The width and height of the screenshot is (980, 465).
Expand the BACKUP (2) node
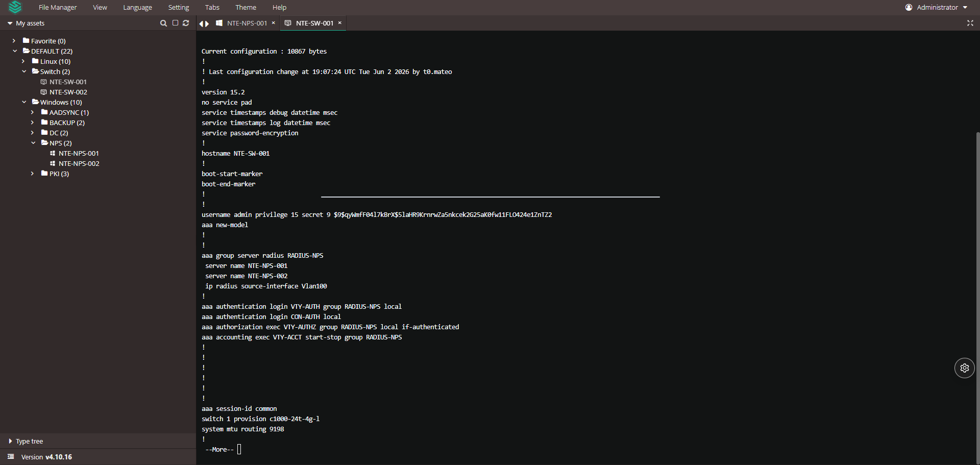(x=33, y=123)
